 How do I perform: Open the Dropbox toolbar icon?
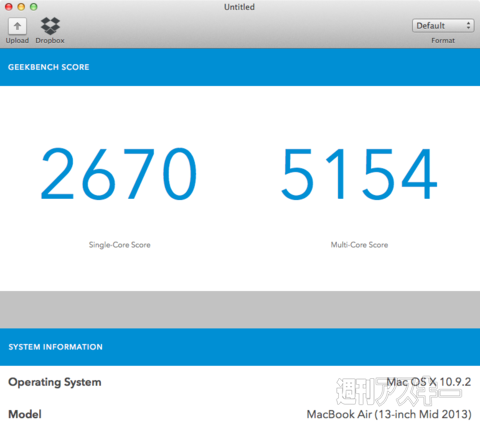[x=50, y=26]
